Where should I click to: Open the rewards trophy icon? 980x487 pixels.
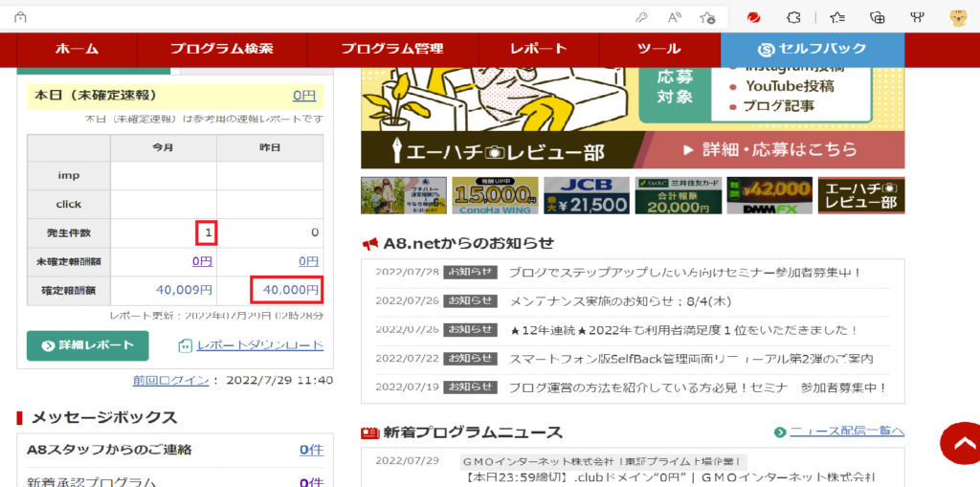pos(918,17)
